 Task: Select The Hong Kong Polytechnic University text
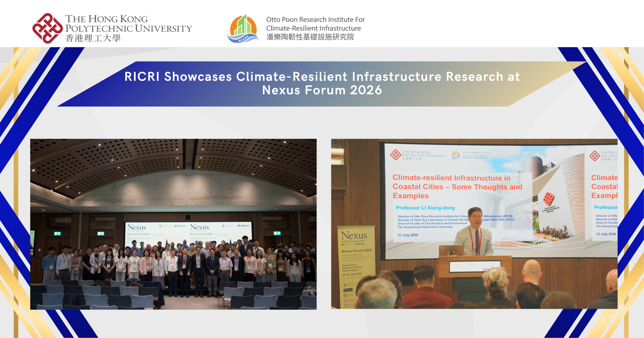pos(128,24)
